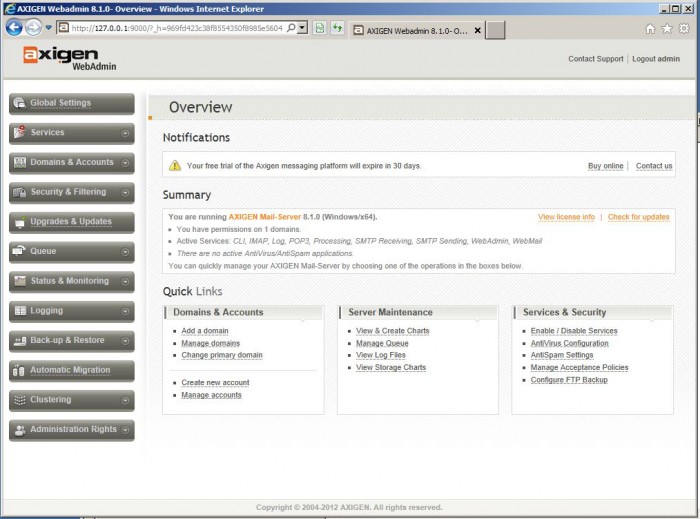Image resolution: width=700 pixels, height=519 pixels.
Task: Open the Manage accounts link
Action: coord(211,395)
